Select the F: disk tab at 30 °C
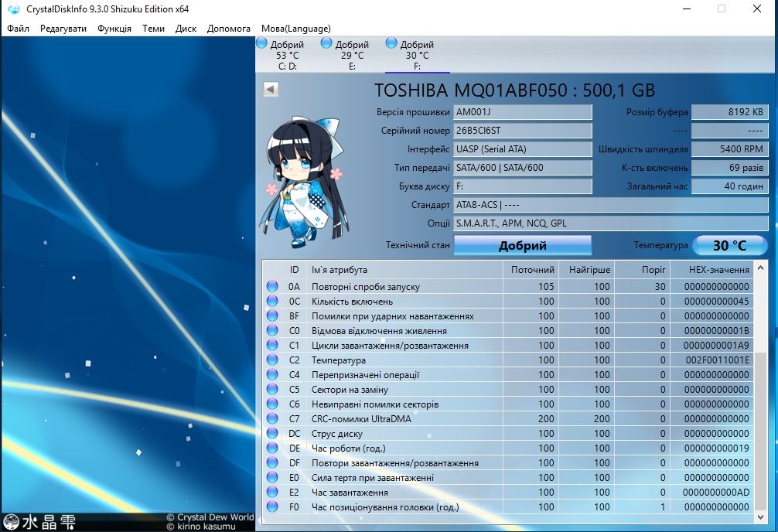This screenshot has height=532, width=778. coord(418,55)
